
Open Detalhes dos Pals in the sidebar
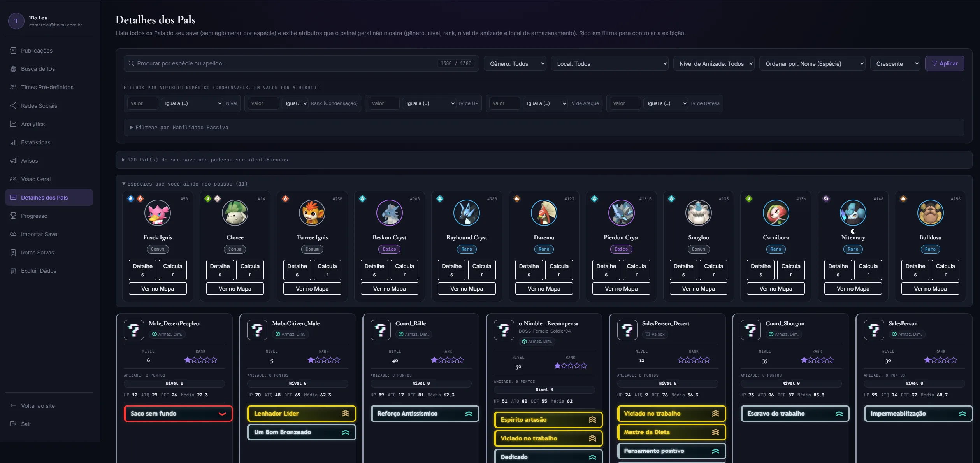49,197
